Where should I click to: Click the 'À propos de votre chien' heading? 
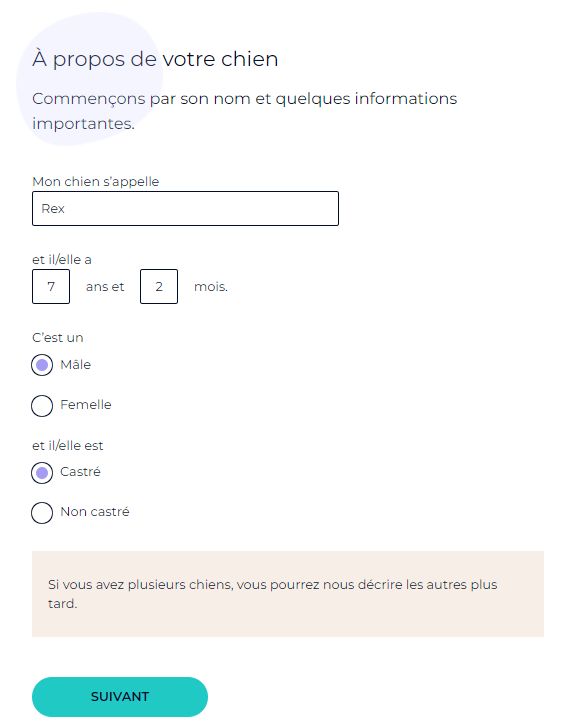[155, 59]
